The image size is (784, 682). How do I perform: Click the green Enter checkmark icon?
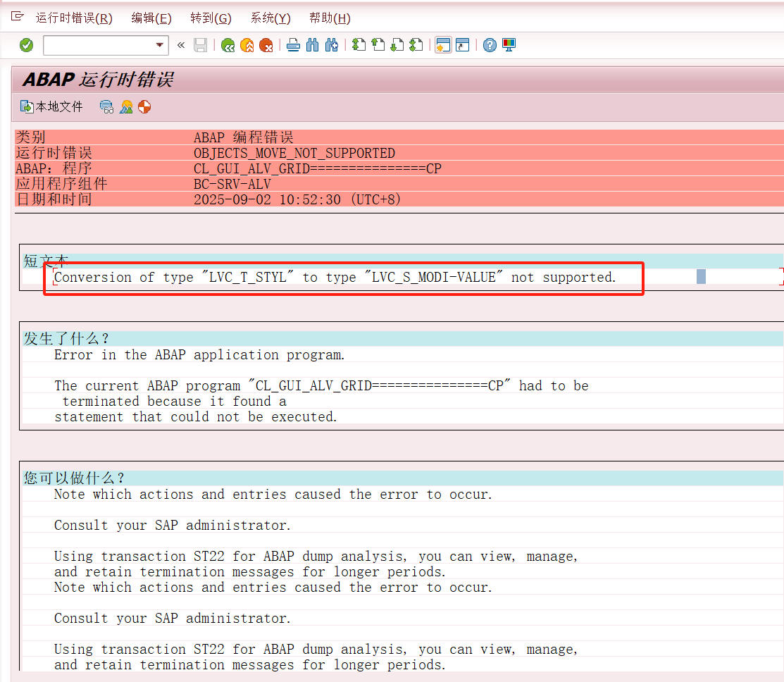27,46
